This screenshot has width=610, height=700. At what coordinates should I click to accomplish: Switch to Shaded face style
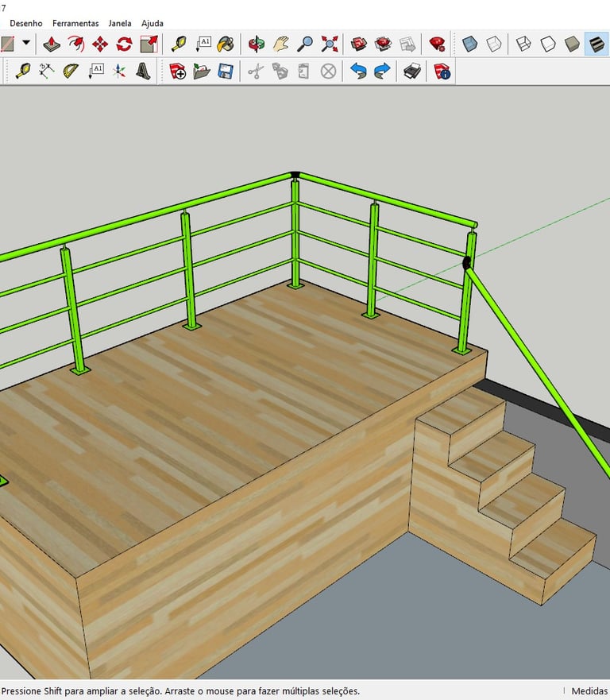[572, 44]
